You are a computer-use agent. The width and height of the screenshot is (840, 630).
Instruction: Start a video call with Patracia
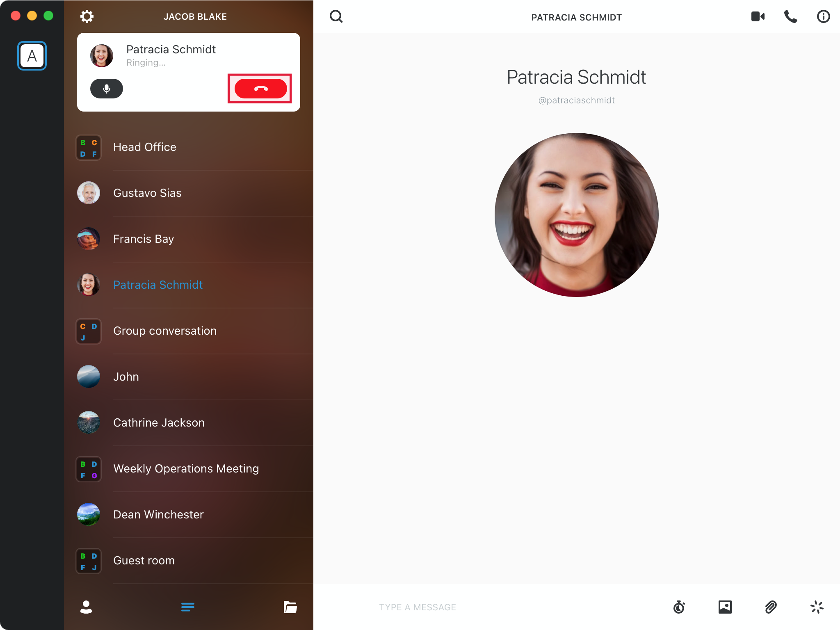pyautogui.click(x=758, y=16)
